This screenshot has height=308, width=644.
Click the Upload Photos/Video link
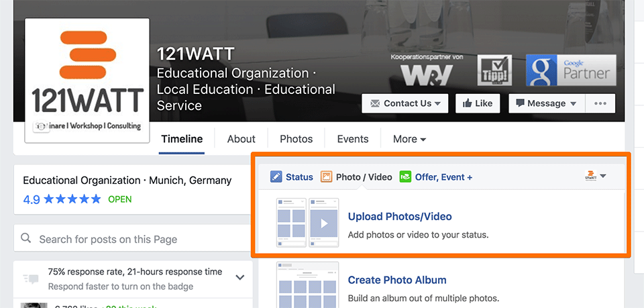[400, 217]
